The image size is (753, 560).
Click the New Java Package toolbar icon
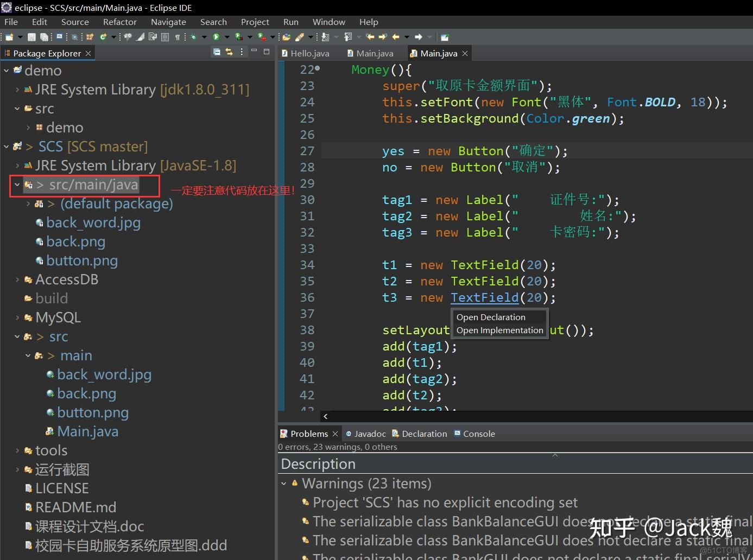tap(90, 37)
